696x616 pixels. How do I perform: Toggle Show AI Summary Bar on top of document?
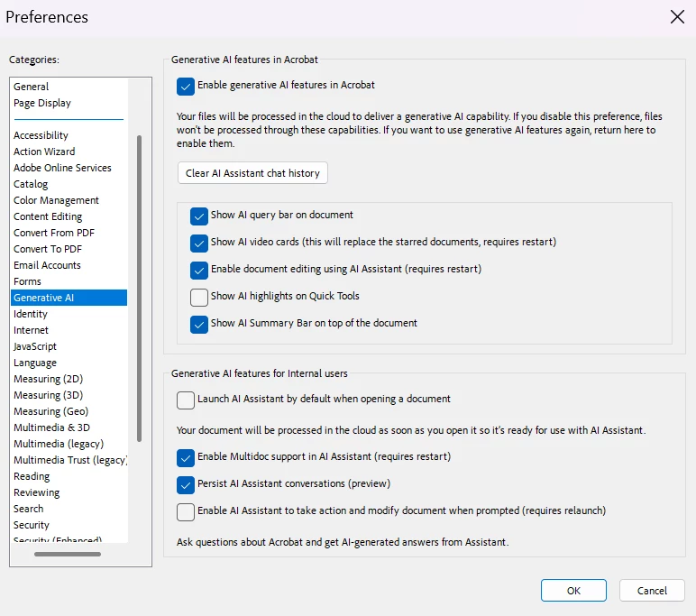tap(199, 325)
